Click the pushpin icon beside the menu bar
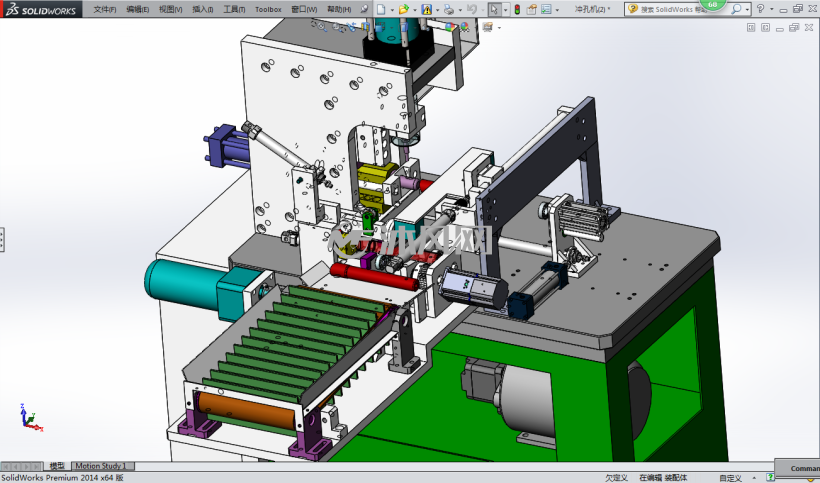Viewport: 820px width, 483px height. tap(364, 9)
